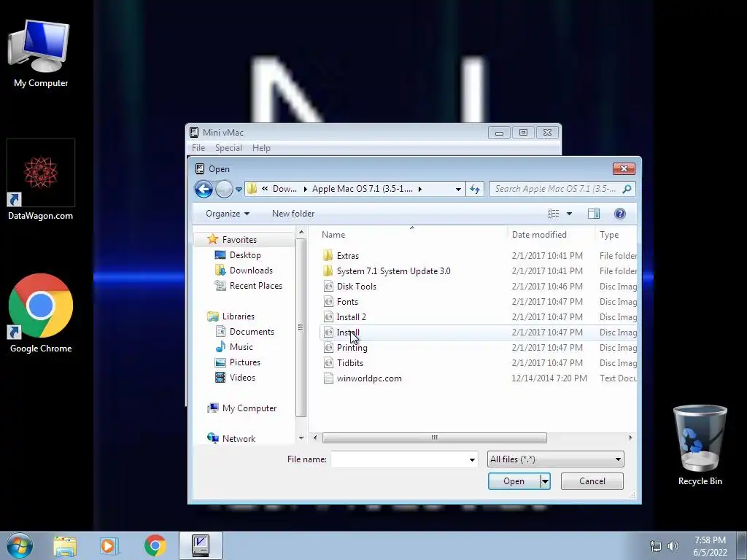Open Google Chrome from the taskbar
This screenshot has width=747, height=560.
pos(155,545)
